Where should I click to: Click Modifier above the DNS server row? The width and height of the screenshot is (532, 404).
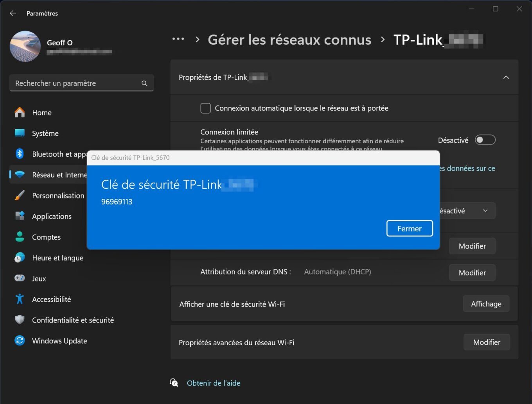pyautogui.click(x=472, y=246)
